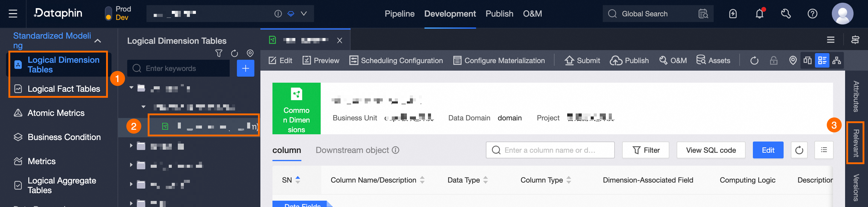
Task: Click the locate pin icon in toolbar
Action: tap(793, 60)
